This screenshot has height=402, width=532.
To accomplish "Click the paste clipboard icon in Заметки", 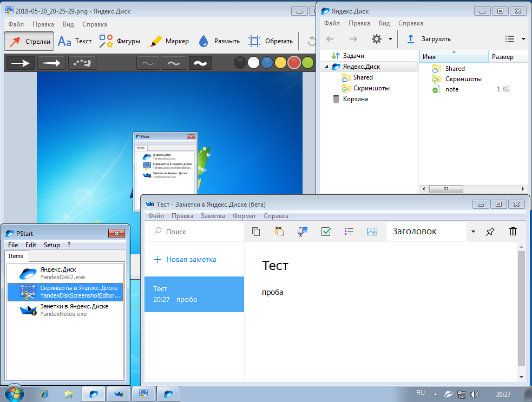I will (x=279, y=232).
